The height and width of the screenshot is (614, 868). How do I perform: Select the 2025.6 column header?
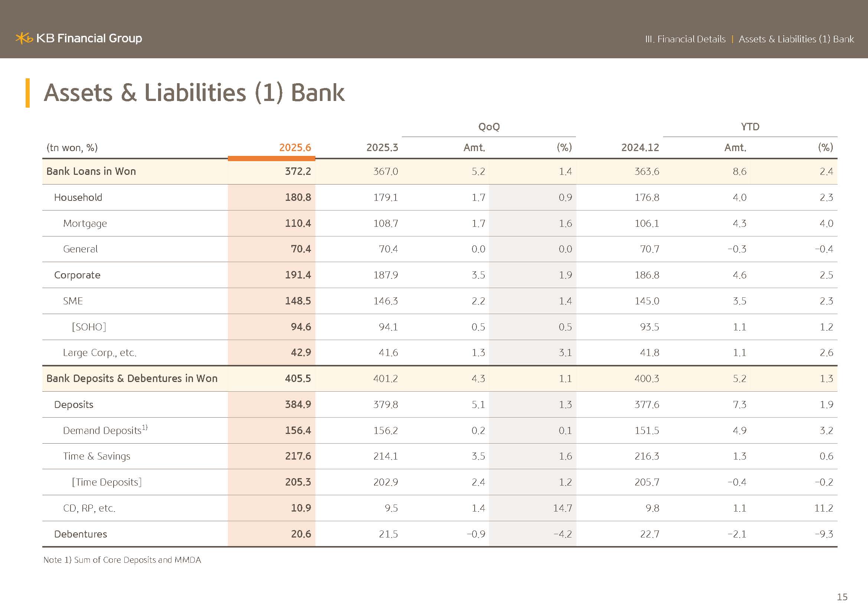[295, 147]
